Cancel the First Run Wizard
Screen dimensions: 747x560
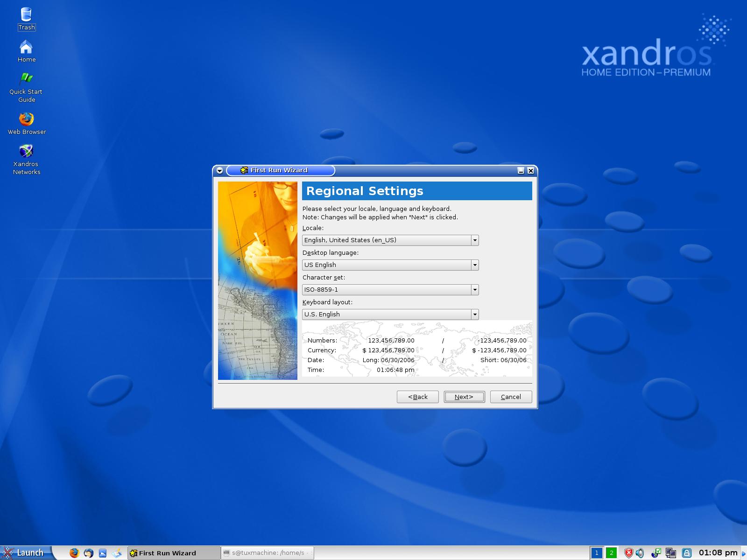pyautogui.click(x=511, y=397)
